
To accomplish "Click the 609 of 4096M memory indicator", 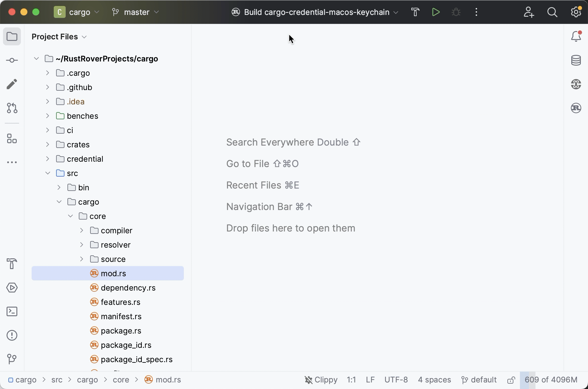I will pyautogui.click(x=551, y=380).
